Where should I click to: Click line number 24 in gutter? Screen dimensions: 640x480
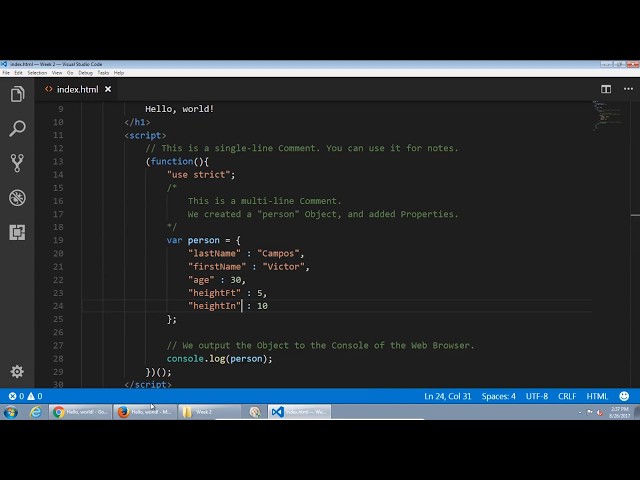tap(58, 306)
